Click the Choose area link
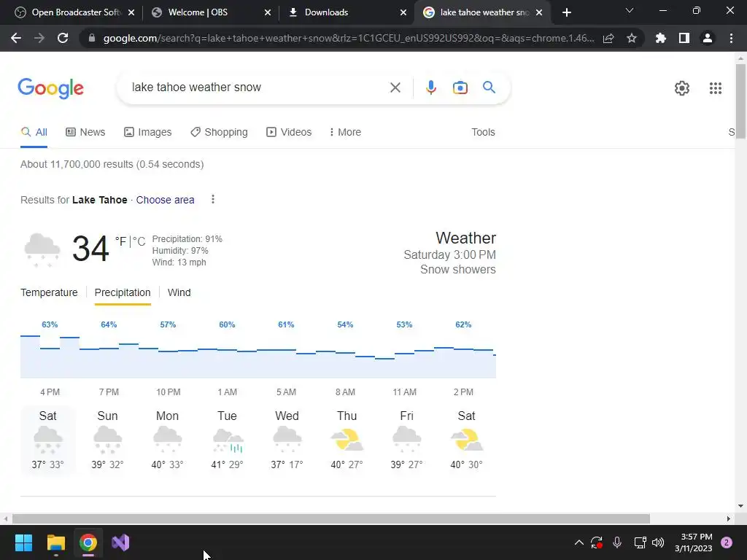Screen dimensions: 747x560 [x=166, y=200]
